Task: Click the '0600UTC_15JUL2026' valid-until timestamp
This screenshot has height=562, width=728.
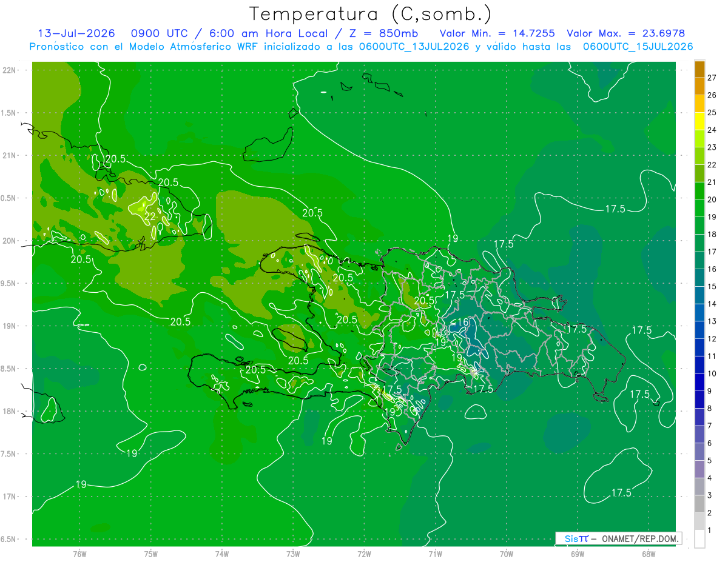Action: pos(638,47)
